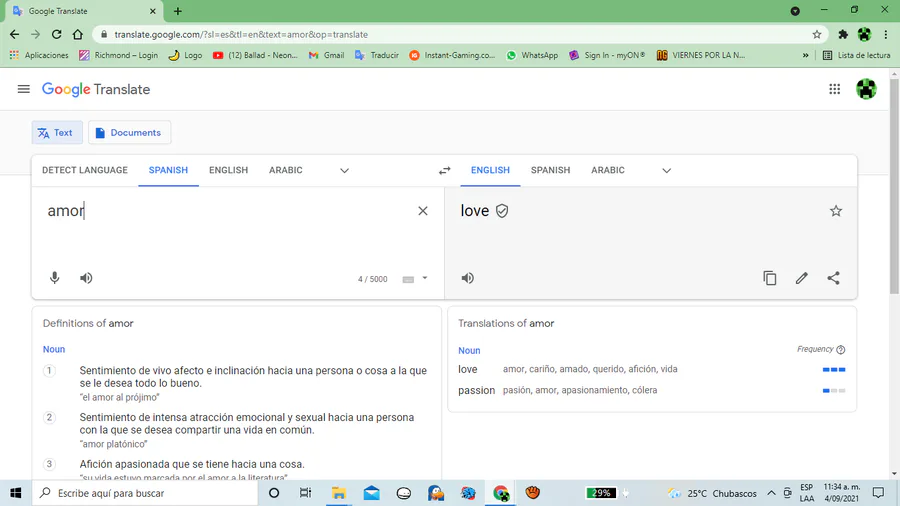Switch to Documents translation mode
Image resolution: width=900 pixels, height=506 pixels.
(x=129, y=133)
